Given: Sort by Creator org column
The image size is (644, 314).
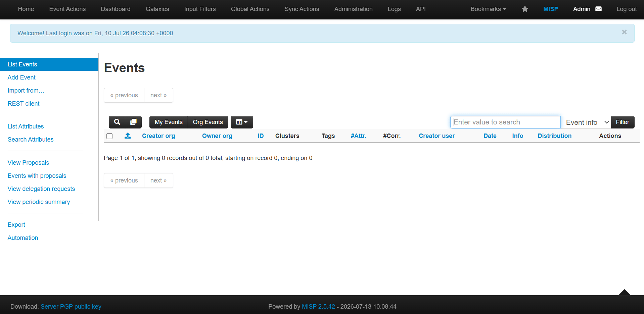Looking at the screenshot, I should click(158, 136).
